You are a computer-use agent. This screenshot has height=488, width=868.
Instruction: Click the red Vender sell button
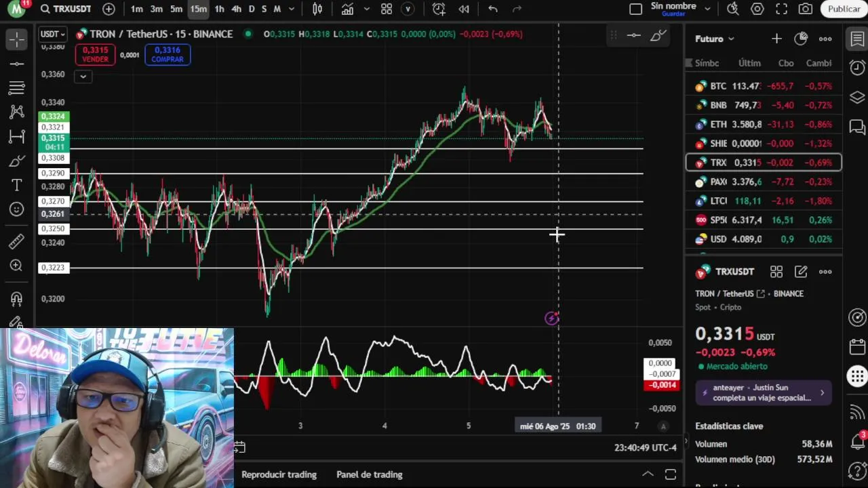[x=95, y=55]
